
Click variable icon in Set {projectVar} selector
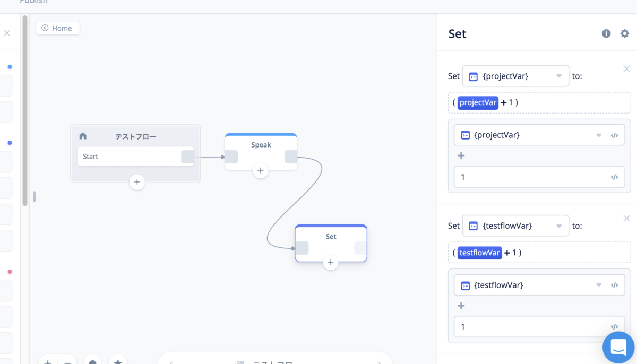(473, 76)
